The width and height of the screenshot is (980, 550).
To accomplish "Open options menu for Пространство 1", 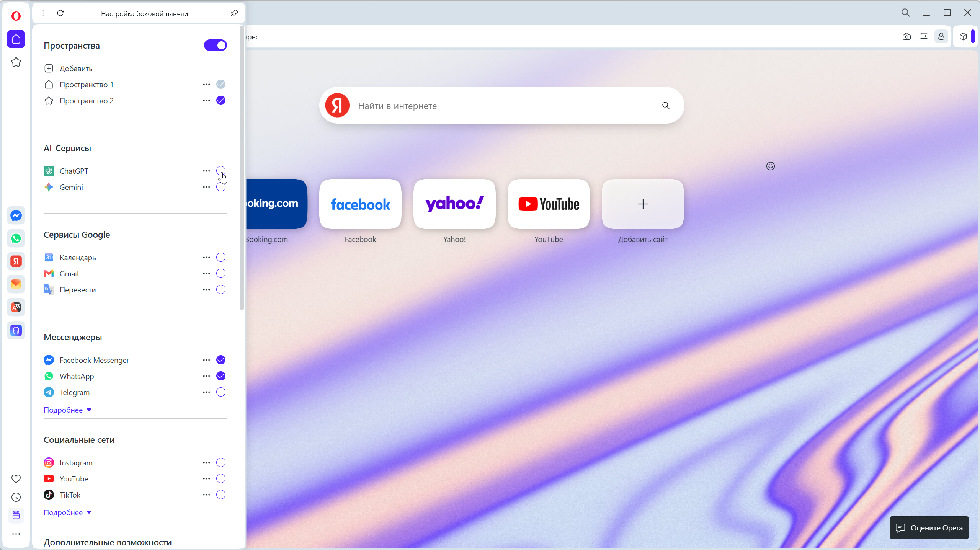I will (206, 85).
